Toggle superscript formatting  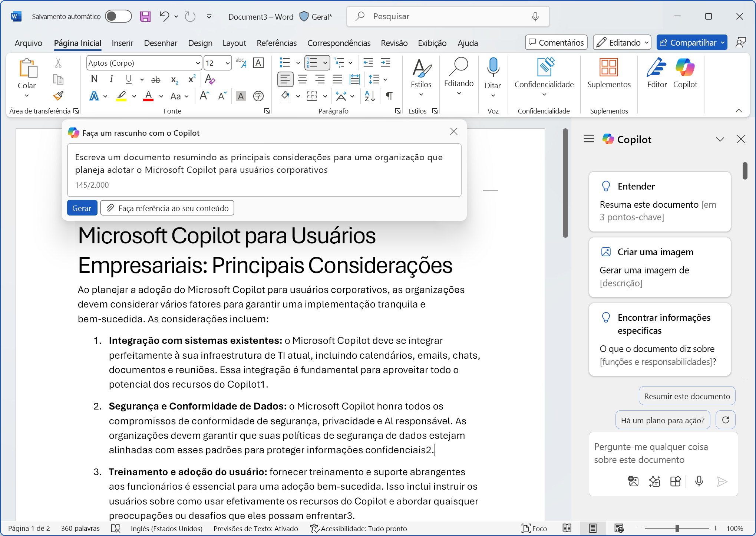192,79
